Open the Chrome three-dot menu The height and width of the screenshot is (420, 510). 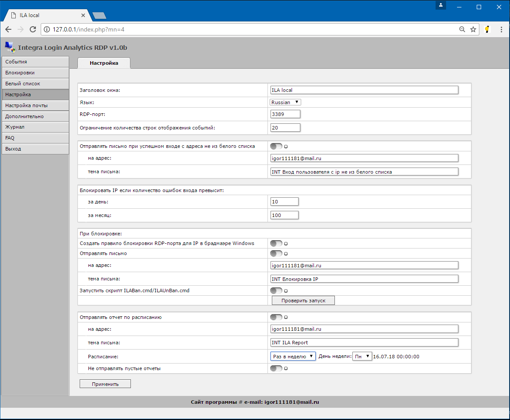coord(501,29)
